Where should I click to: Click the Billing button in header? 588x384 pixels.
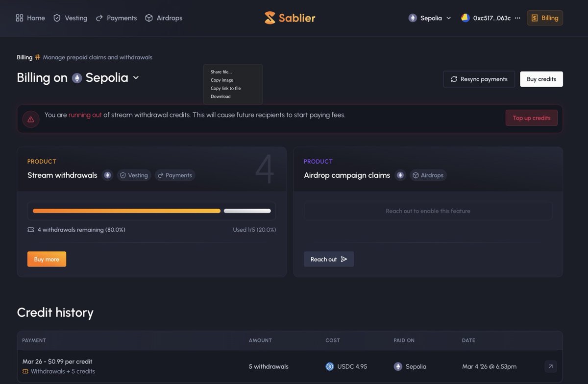coord(545,18)
